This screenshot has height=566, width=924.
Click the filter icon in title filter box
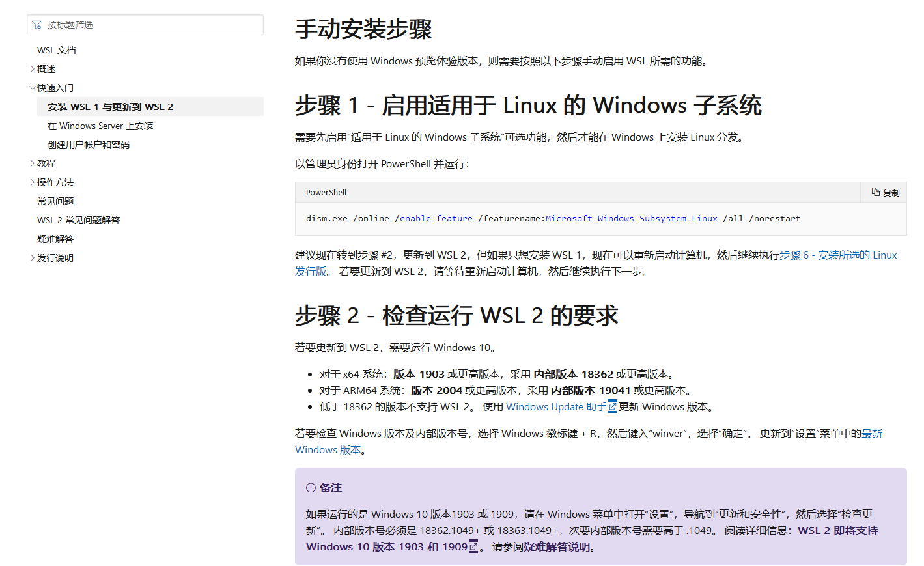(x=36, y=25)
